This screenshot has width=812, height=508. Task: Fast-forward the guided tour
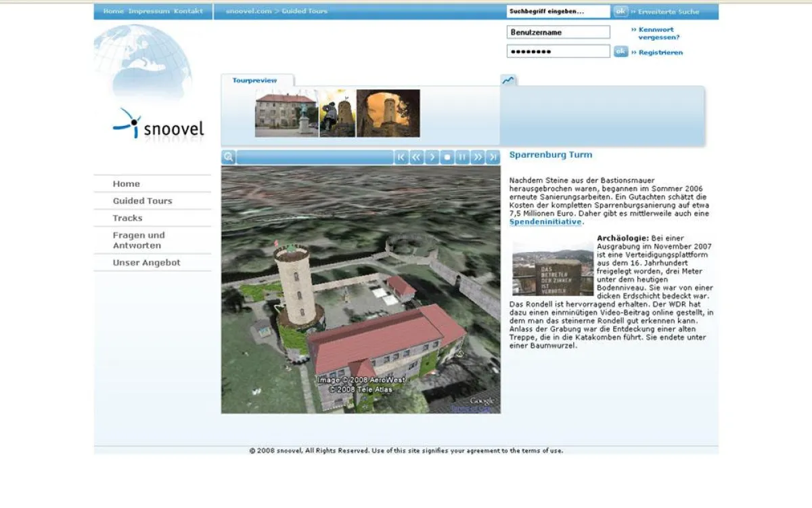tap(478, 157)
